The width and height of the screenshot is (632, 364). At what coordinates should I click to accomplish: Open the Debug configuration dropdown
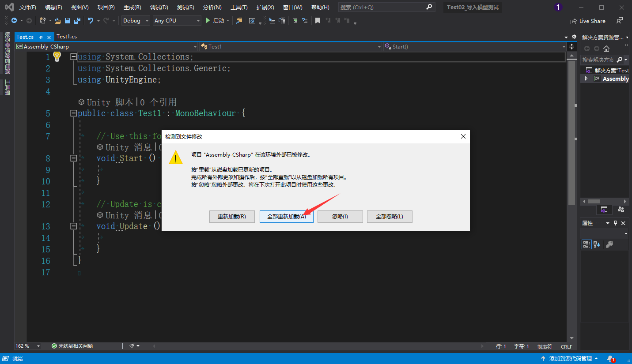point(135,20)
